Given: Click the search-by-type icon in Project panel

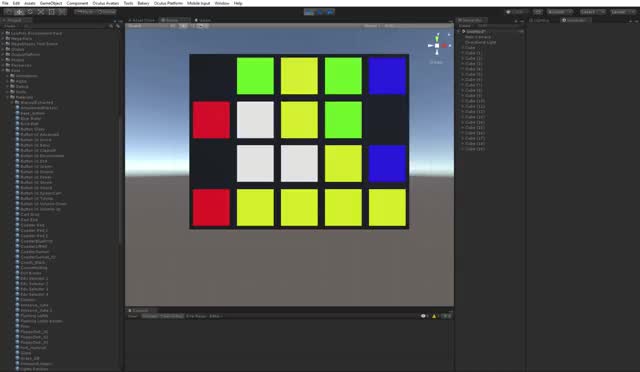Looking at the screenshot, I should pos(118,26).
